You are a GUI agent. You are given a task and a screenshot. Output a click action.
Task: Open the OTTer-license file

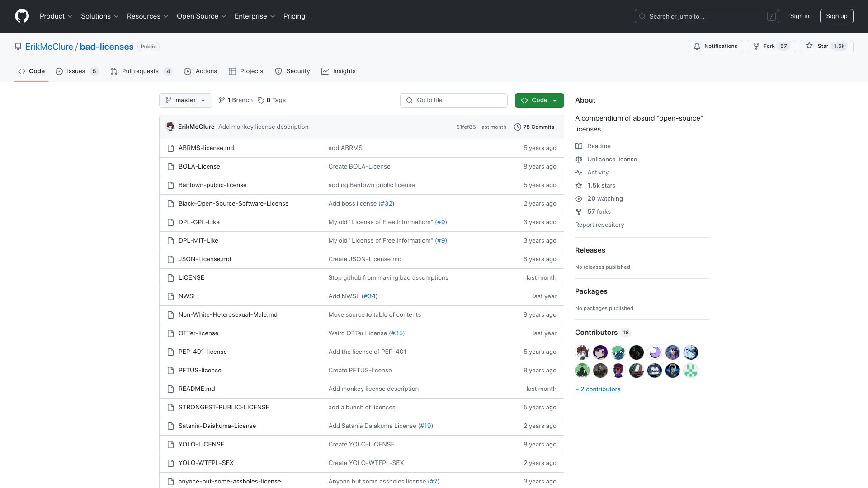pos(198,333)
